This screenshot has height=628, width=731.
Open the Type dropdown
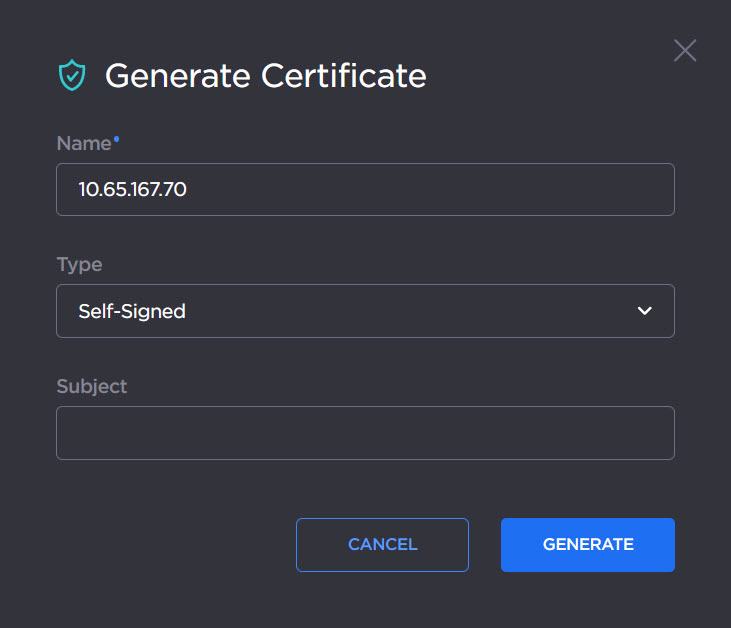click(365, 311)
